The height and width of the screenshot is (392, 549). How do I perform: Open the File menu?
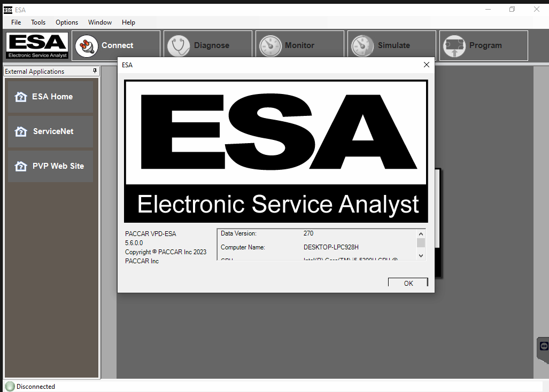[16, 22]
